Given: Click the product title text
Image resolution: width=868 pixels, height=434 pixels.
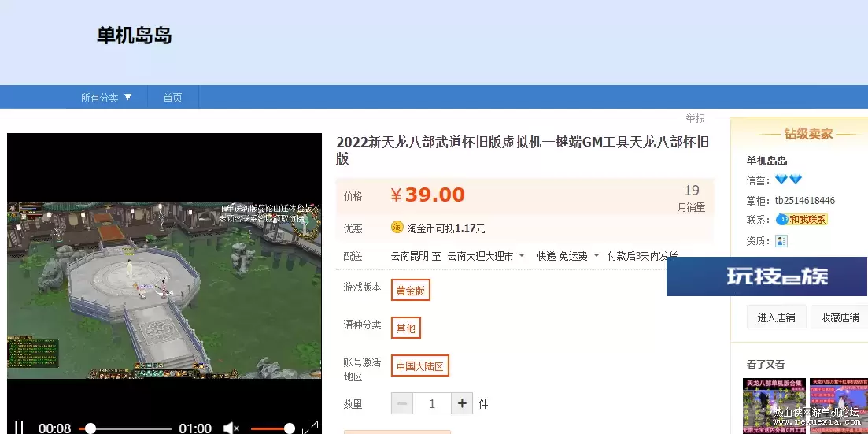Looking at the screenshot, I should point(522,150).
